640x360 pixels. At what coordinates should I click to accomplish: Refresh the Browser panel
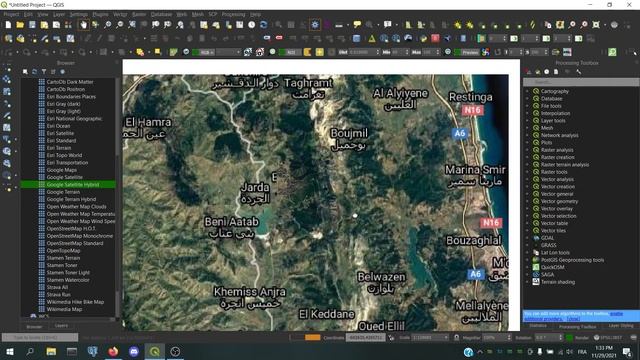(35, 72)
